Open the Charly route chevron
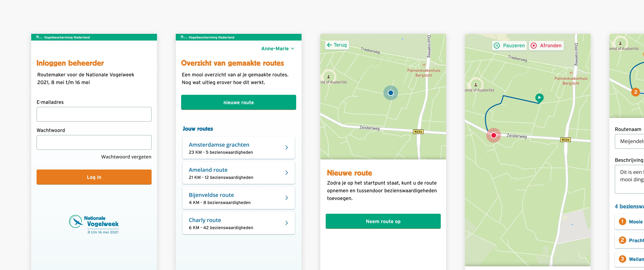 (286, 223)
